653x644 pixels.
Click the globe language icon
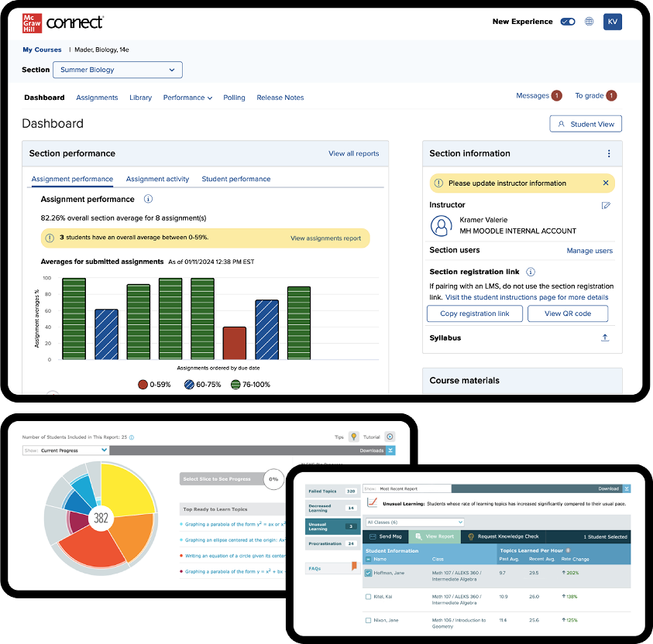point(589,22)
